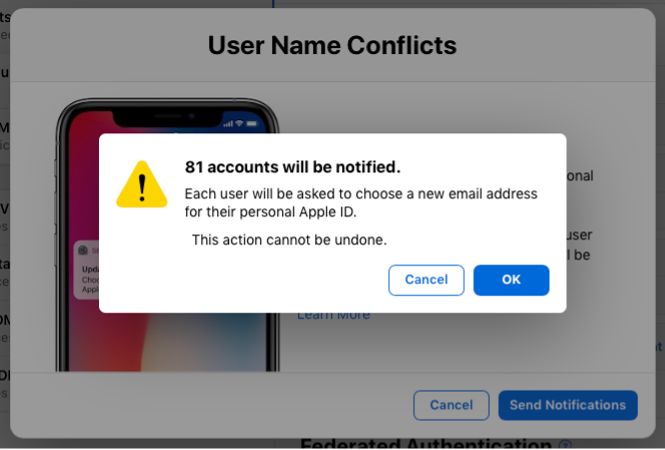Click the '81 accounts will be notified' heading
This screenshot has width=665, height=450.
click(x=293, y=166)
